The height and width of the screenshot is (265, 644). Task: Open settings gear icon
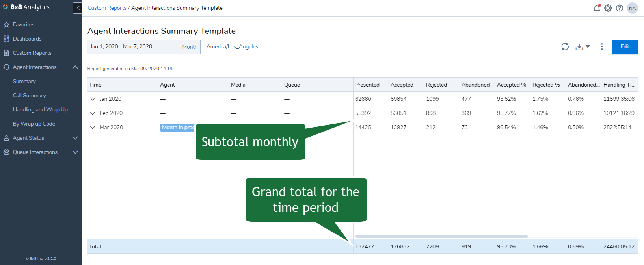608,8
